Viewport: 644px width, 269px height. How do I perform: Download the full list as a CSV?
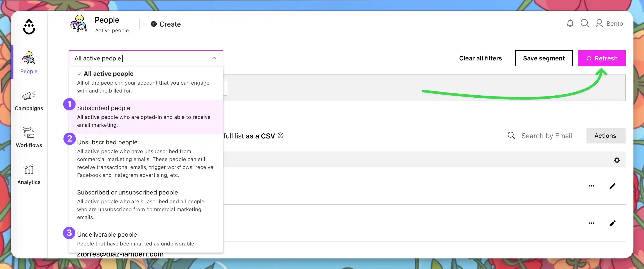click(260, 136)
